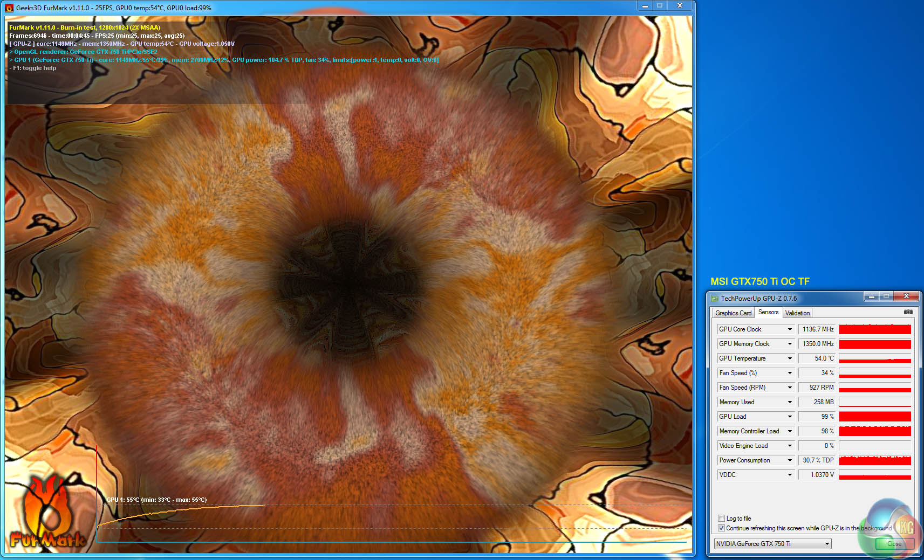Click the GPU Load red history graph
The image size is (924, 560).
tap(874, 417)
